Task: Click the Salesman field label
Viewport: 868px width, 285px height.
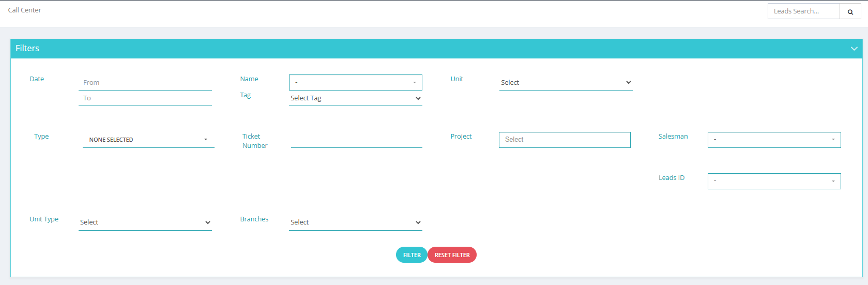Action: coord(673,137)
